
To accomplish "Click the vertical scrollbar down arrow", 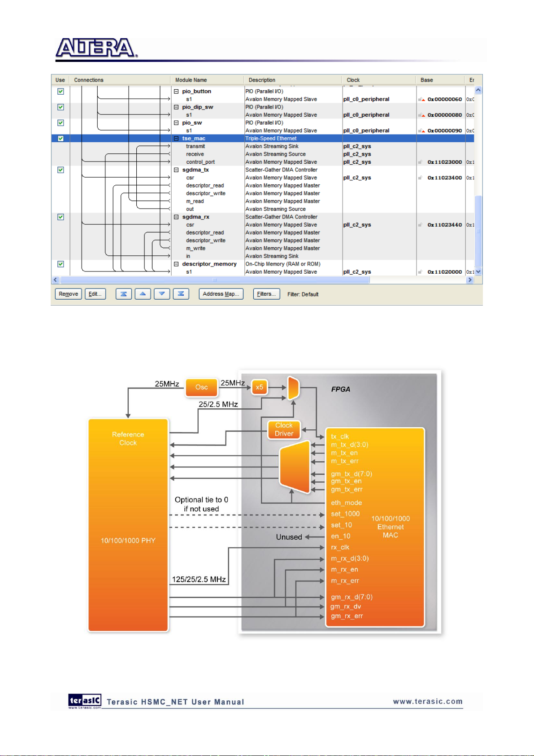I will (x=478, y=271).
